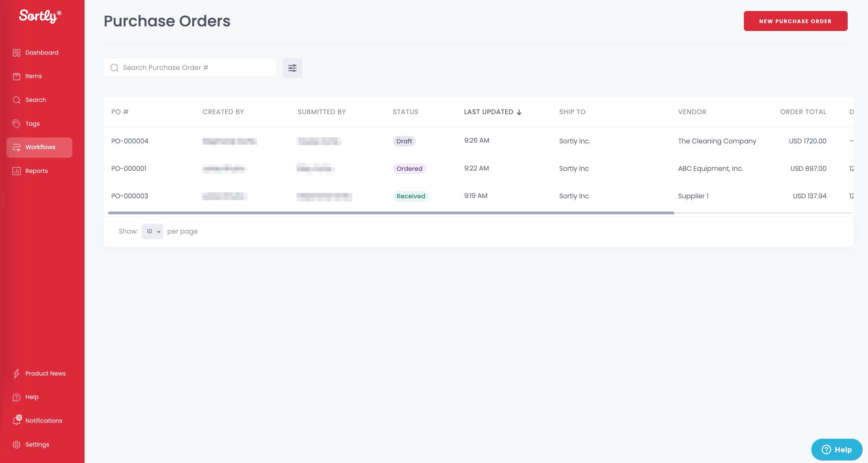The width and height of the screenshot is (868, 463).
Task: Open the blue Help chat button
Action: click(836, 449)
